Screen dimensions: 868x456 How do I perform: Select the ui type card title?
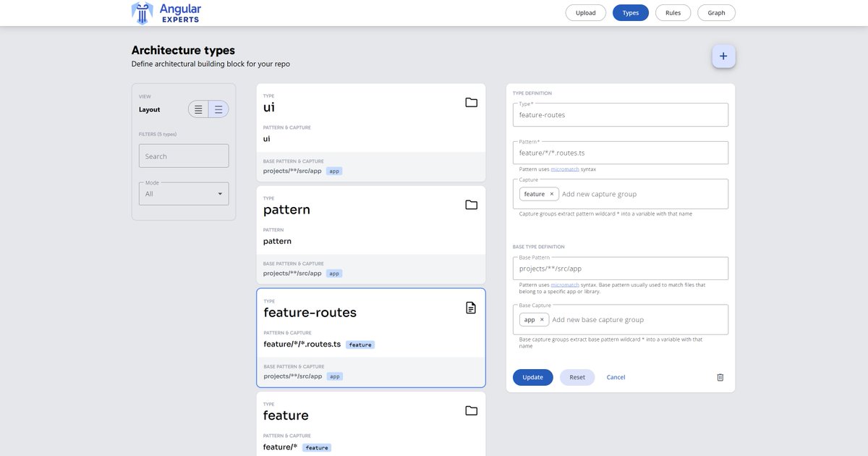click(268, 107)
